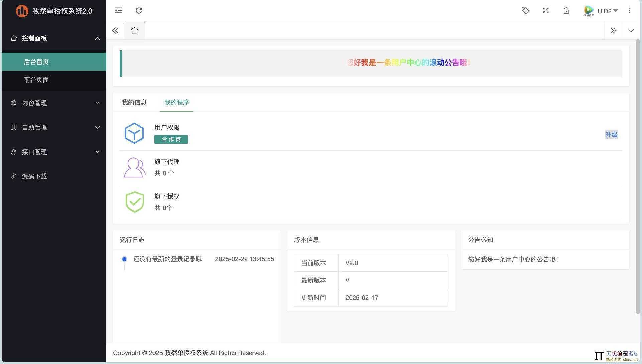Click the home icon in the tab bar
Viewport: 642px width, 364px height.
coord(134,30)
